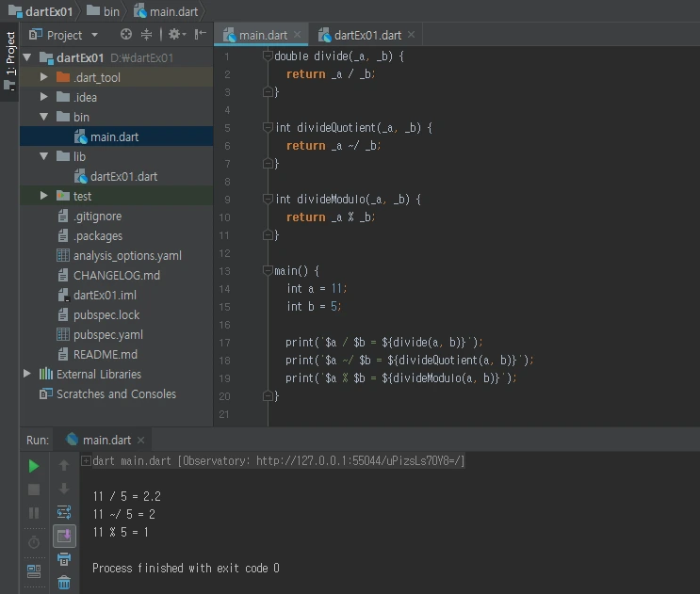Click main.dart in the breadcrumb bar
The image size is (700, 594).
pyautogui.click(x=166, y=11)
